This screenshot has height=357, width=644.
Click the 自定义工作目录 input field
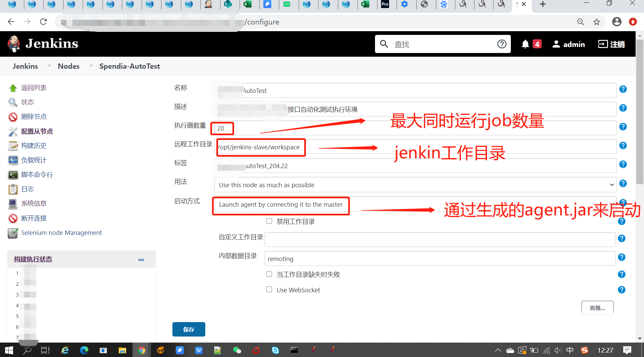(x=440, y=240)
